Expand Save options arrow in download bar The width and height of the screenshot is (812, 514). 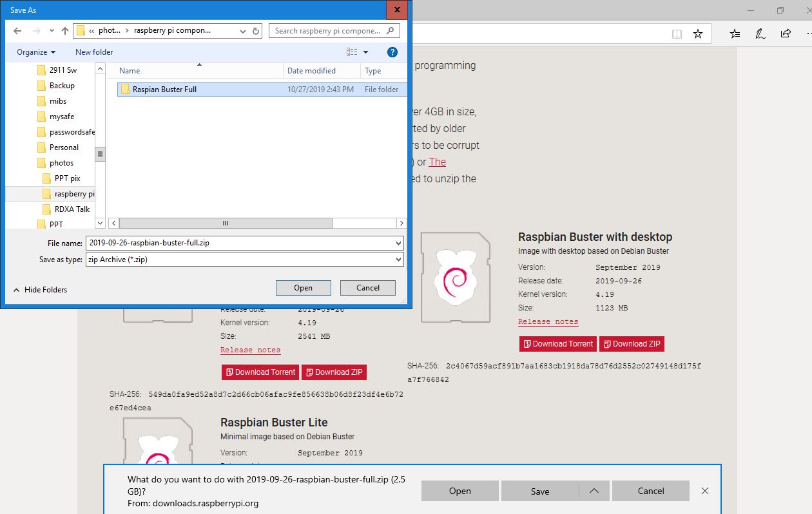pyautogui.click(x=594, y=491)
